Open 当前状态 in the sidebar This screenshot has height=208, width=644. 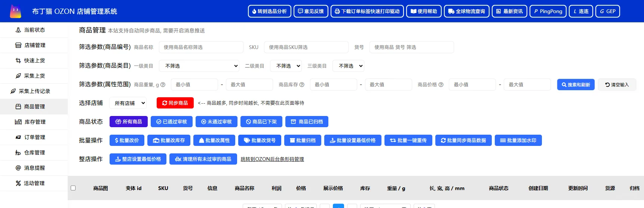pos(34,30)
